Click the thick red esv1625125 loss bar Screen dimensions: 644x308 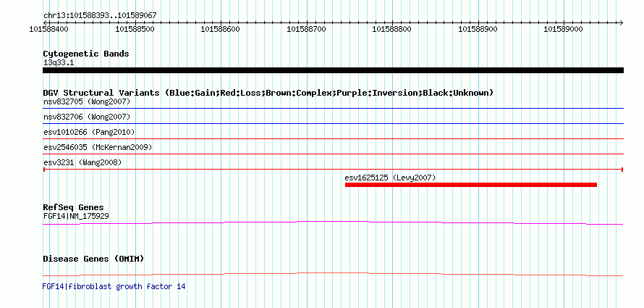pyautogui.click(x=470, y=185)
